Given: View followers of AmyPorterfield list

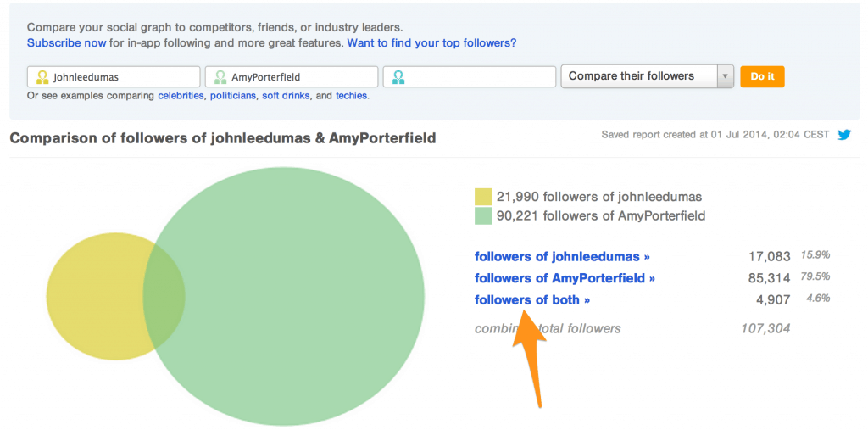Looking at the screenshot, I should click(565, 278).
